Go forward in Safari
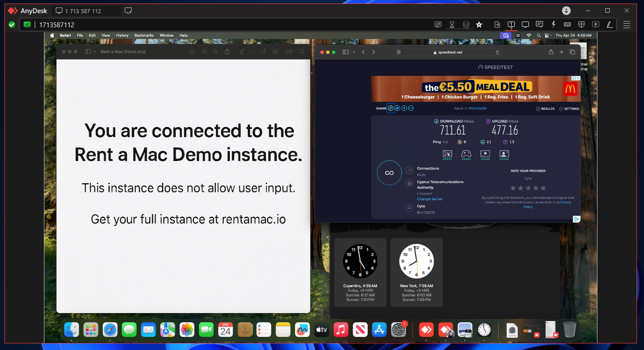The height and width of the screenshot is (350, 644). click(x=373, y=52)
